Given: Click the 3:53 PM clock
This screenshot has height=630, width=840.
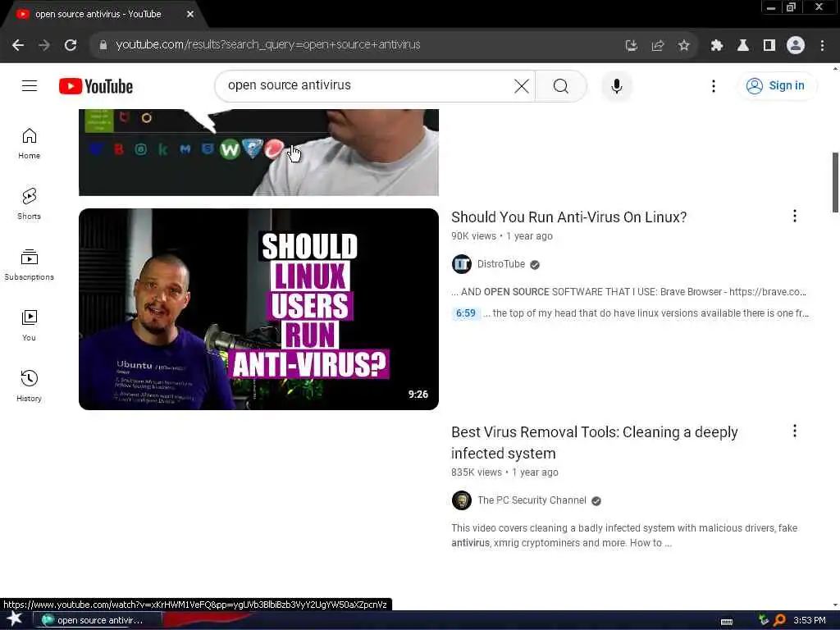Looking at the screenshot, I should (810, 620).
